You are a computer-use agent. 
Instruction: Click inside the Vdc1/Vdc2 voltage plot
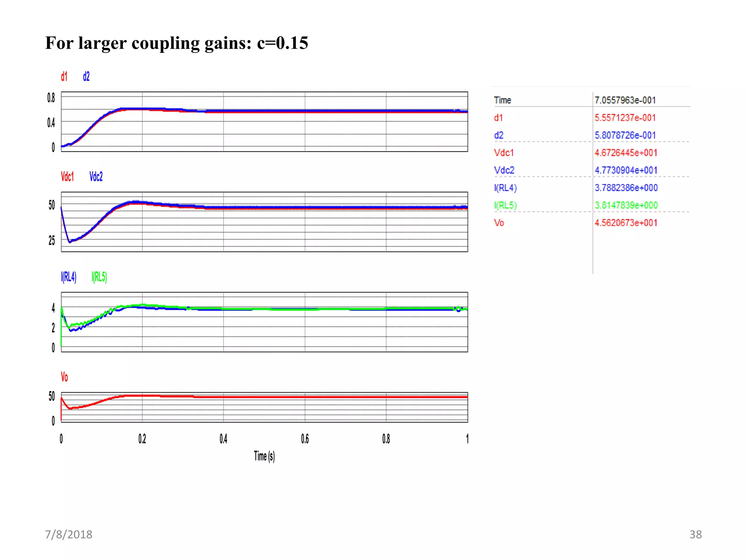[x=264, y=222]
